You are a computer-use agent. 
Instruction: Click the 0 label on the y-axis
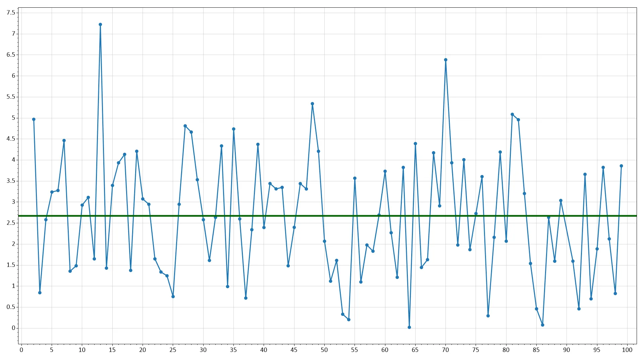tap(13, 328)
